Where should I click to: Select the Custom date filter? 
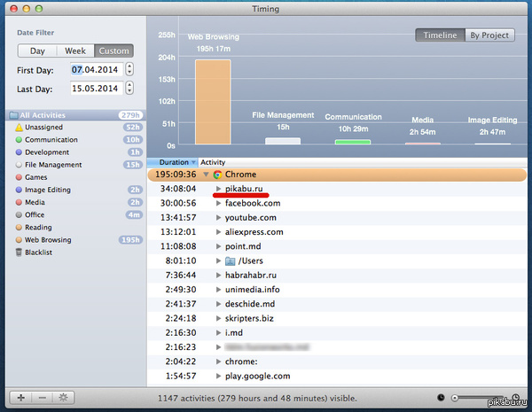pyautogui.click(x=113, y=51)
